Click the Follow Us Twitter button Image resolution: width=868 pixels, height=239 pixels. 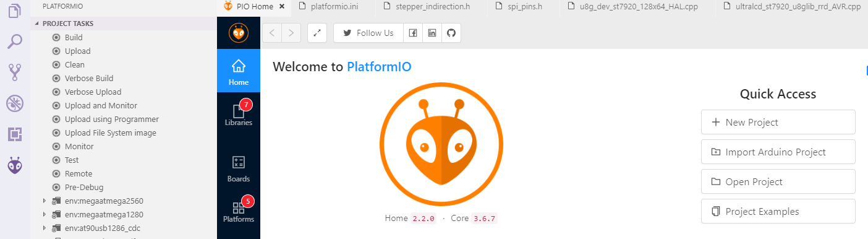click(368, 33)
